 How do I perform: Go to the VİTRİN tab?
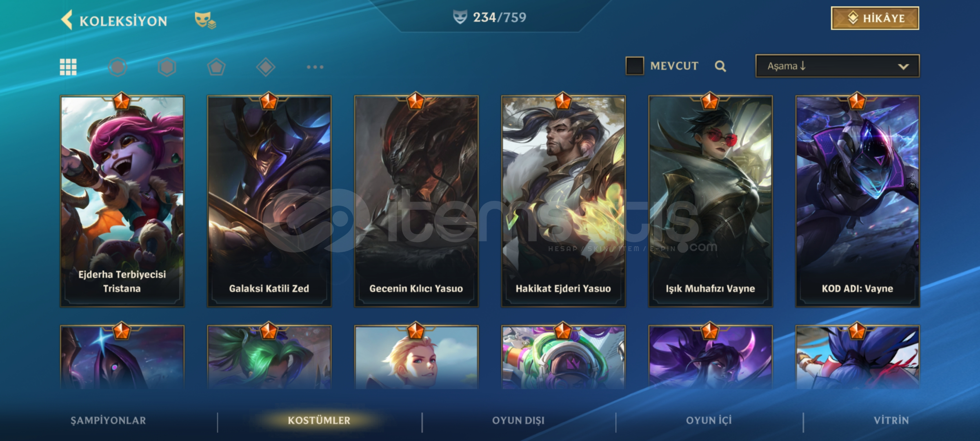coord(891,421)
